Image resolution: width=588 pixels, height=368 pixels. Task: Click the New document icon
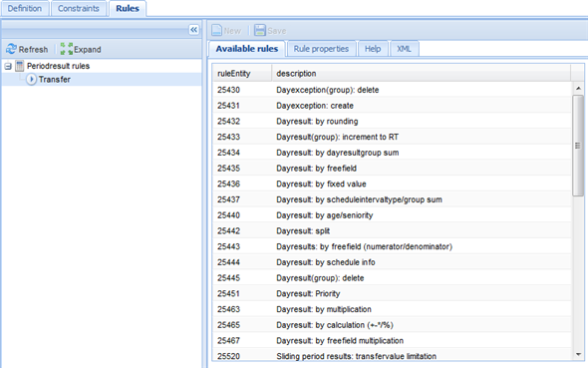216,30
